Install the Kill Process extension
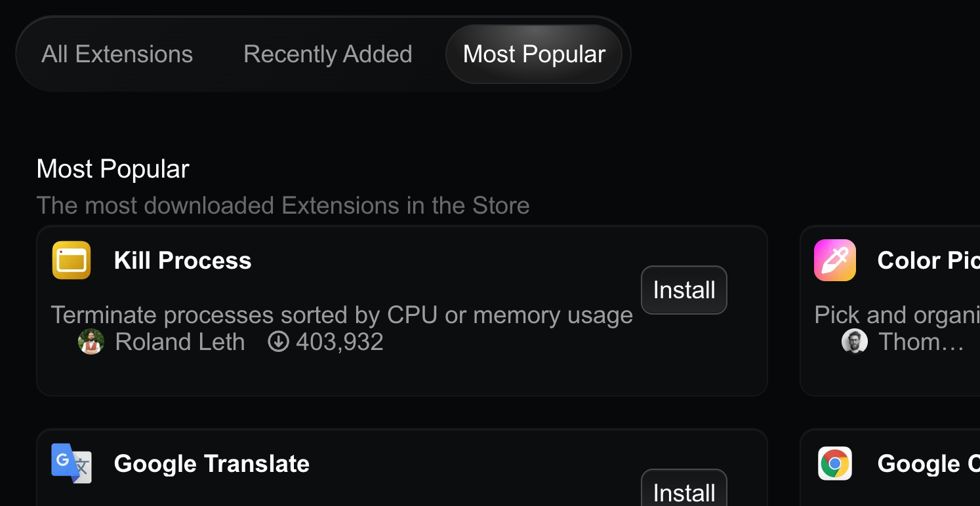This screenshot has height=506, width=980. coord(684,290)
